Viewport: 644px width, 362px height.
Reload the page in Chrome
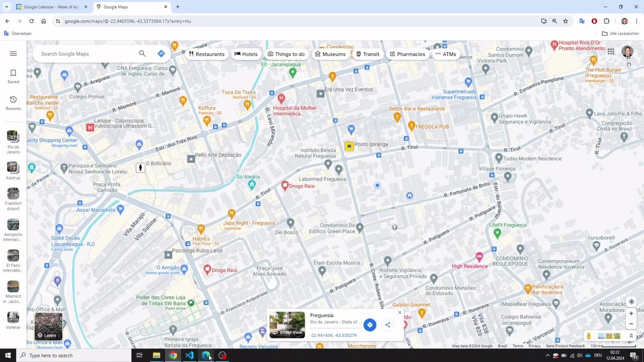click(x=31, y=21)
